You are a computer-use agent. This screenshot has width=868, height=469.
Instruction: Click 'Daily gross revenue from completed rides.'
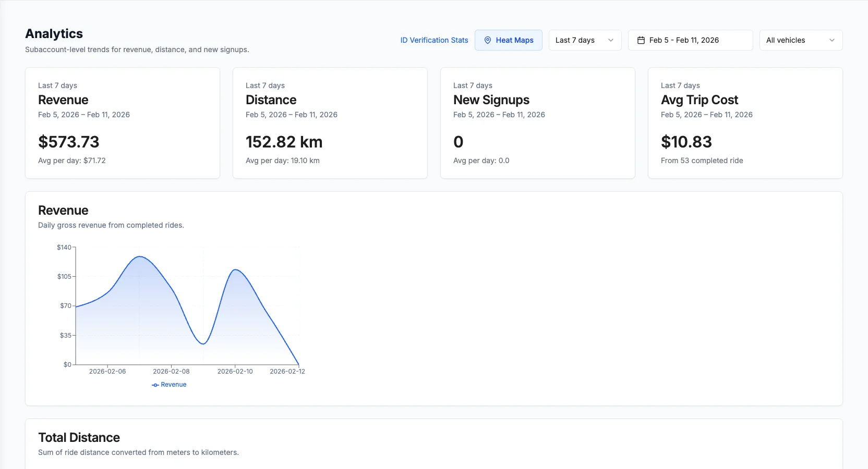coord(111,225)
